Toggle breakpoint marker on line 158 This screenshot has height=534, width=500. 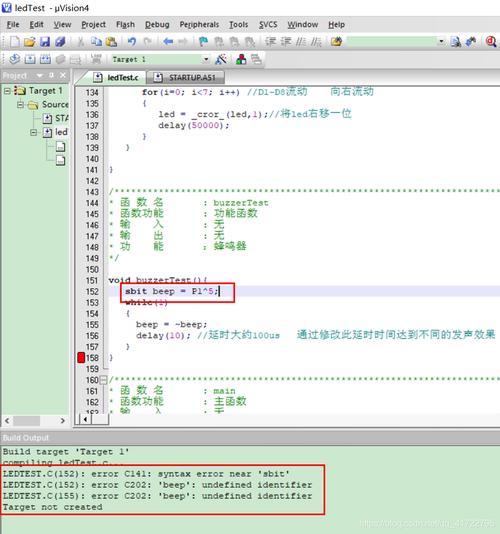tap(81, 358)
